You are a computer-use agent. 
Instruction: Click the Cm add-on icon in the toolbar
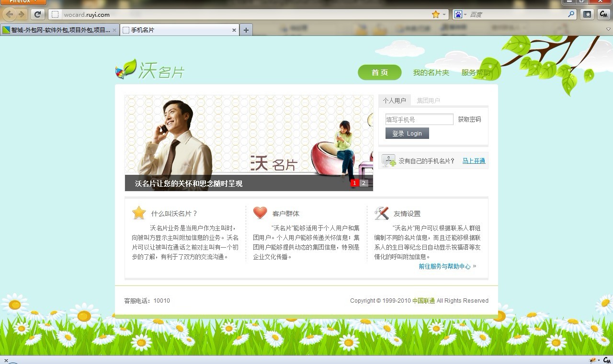[x=604, y=14]
